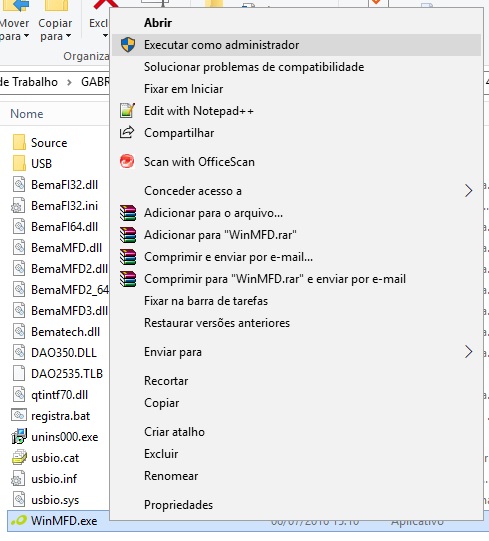Expand the Enviar para submenu arrow
The height and width of the screenshot is (541, 489).
point(468,352)
